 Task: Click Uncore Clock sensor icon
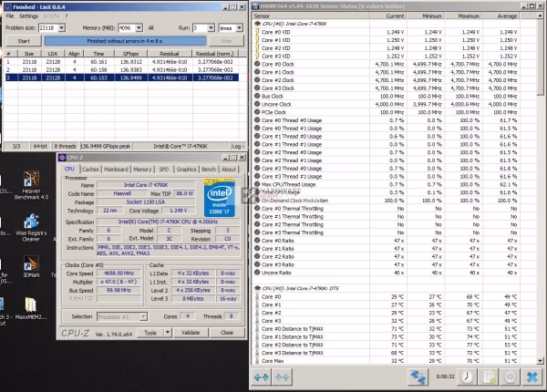(257, 104)
